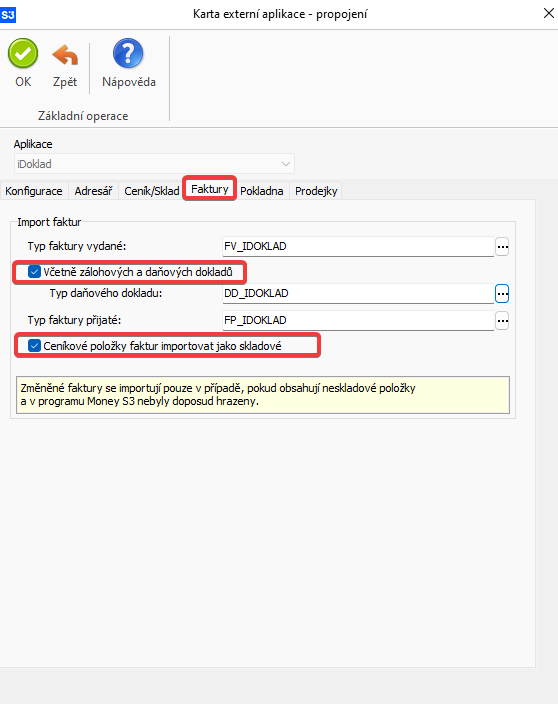Image resolution: width=558 pixels, height=704 pixels.
Task: Browse types with FV_IDOKLAD ellipsis button
Action: coord(502,246)
